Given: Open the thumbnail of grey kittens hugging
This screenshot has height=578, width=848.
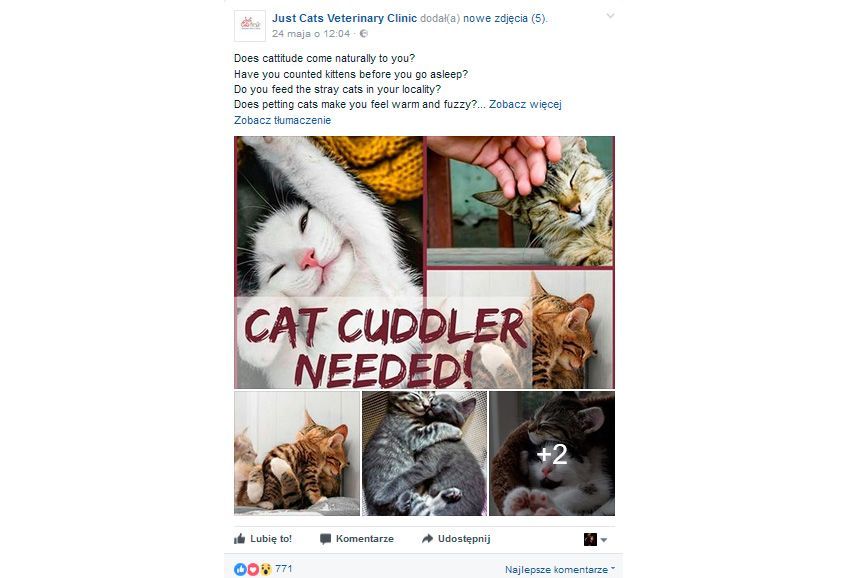Looking at the screenshot, I should pos(425,453).
